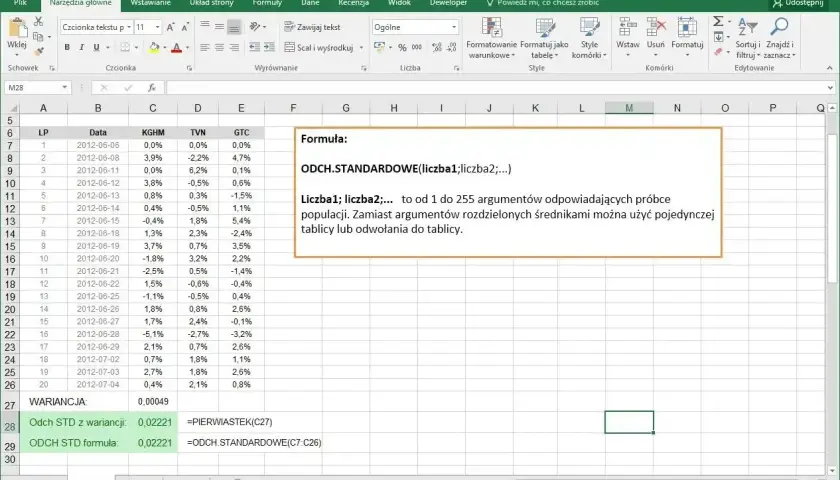Viewport: 840px width, 480px height.
Task: Apply the yellow fill color bucket
Action: point(154,47)
